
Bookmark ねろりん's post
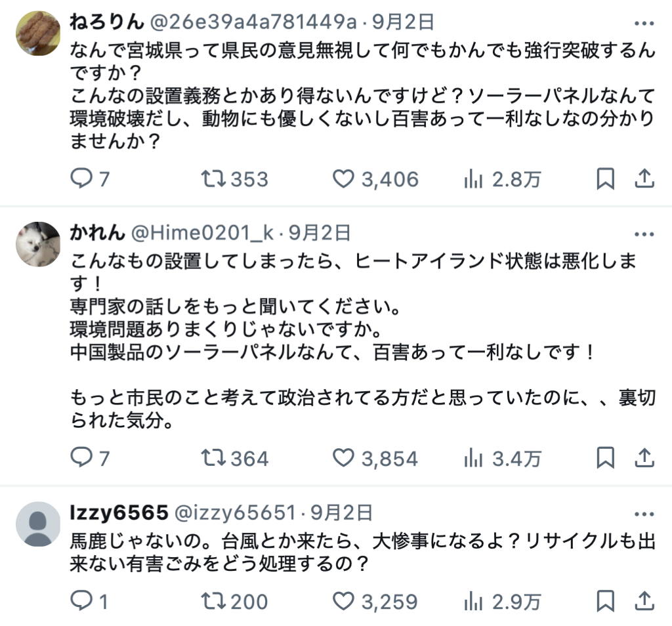point(605,179)
